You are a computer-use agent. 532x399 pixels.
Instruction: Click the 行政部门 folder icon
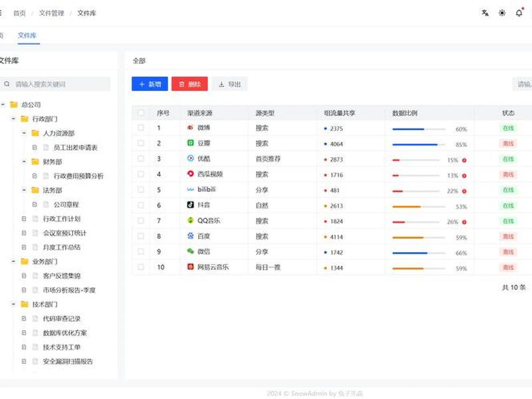tap(25, 119)
